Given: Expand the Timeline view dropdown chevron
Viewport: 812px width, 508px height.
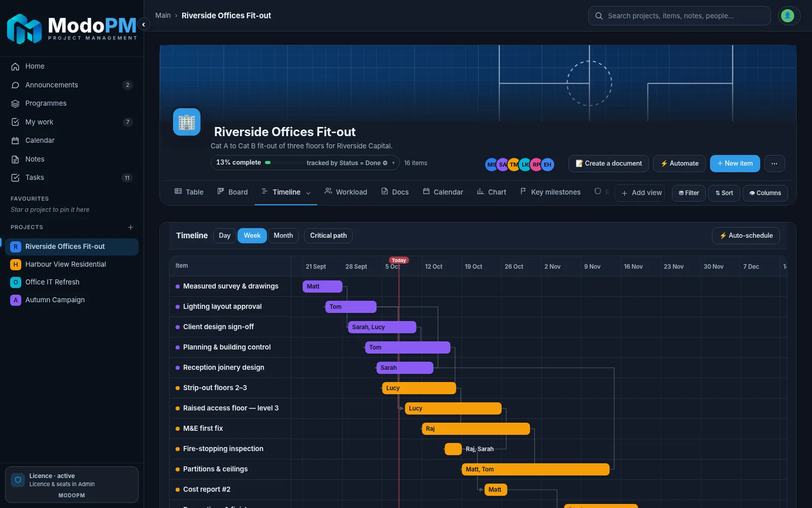Looking at the screenshot, I should click(308, 193).
